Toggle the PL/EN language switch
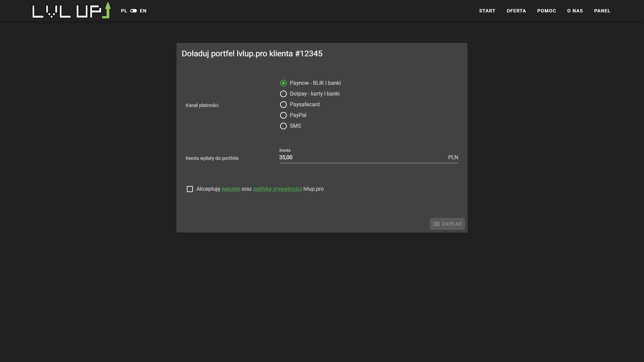This screenshot has height=362, width=644. [133, 11]
